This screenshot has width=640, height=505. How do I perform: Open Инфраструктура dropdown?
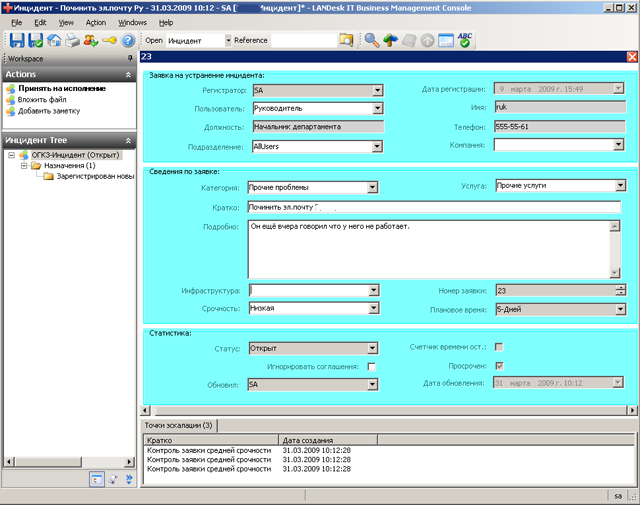[x=373, y=290]
